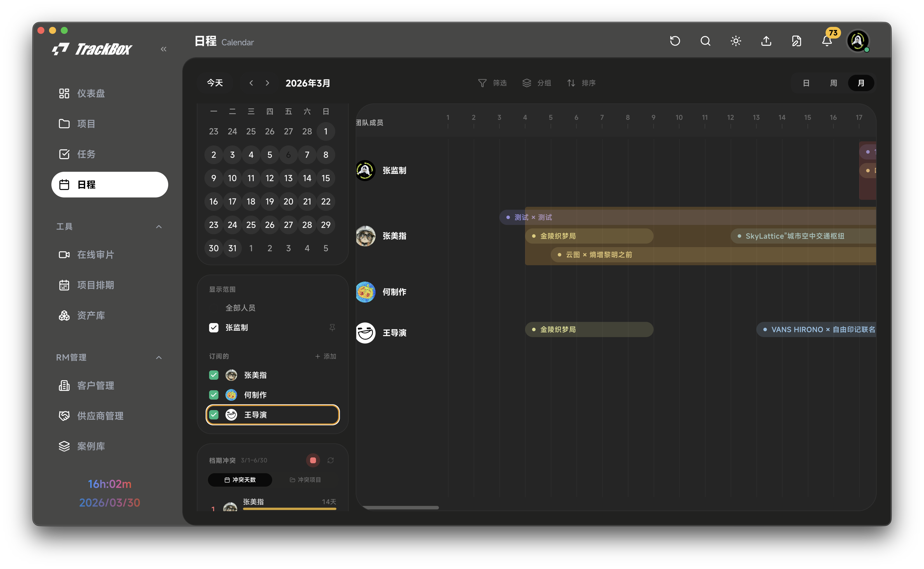Collapse the 工具 section
Image resolution: width=924 pixels, height=569 pixels.
[159, 227]
